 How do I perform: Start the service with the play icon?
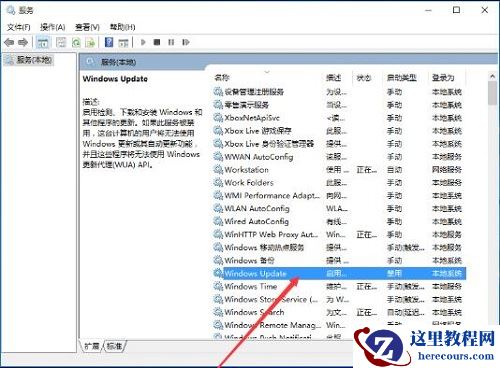143,42
